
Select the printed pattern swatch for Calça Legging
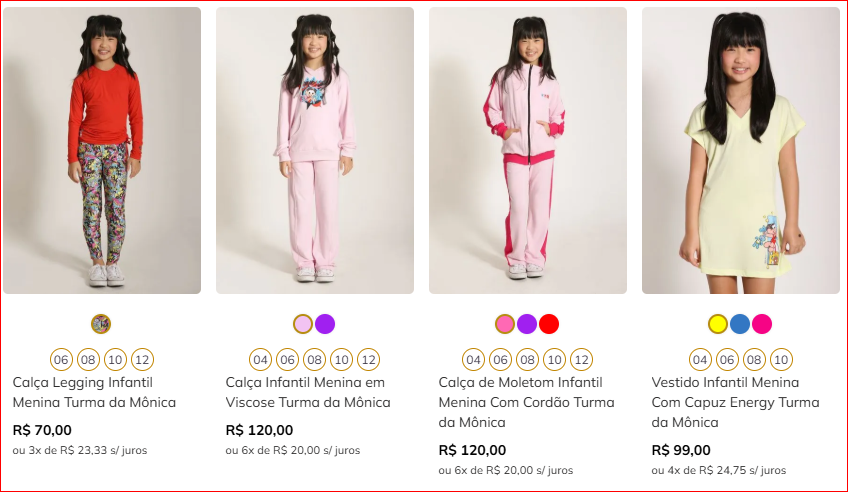pos(101,324)
